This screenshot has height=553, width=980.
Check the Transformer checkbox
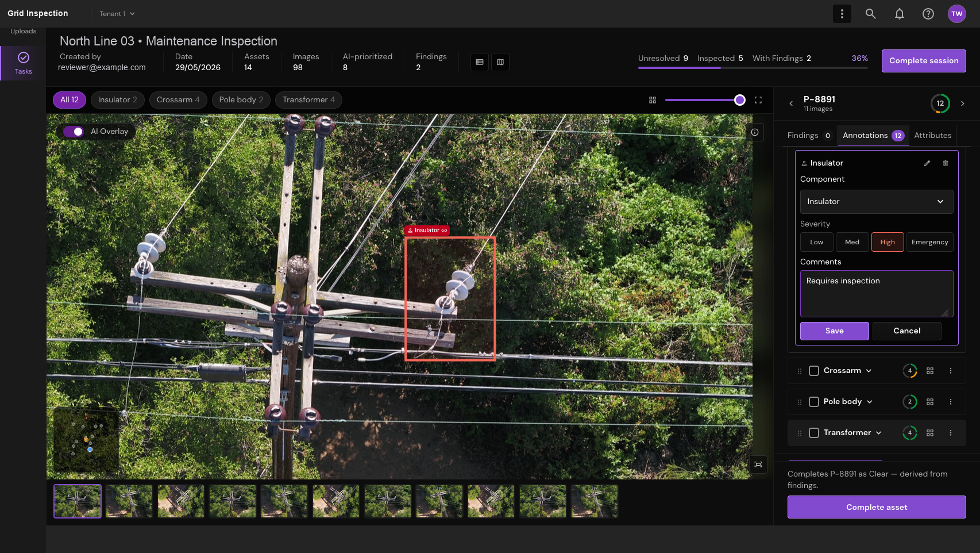814,433
